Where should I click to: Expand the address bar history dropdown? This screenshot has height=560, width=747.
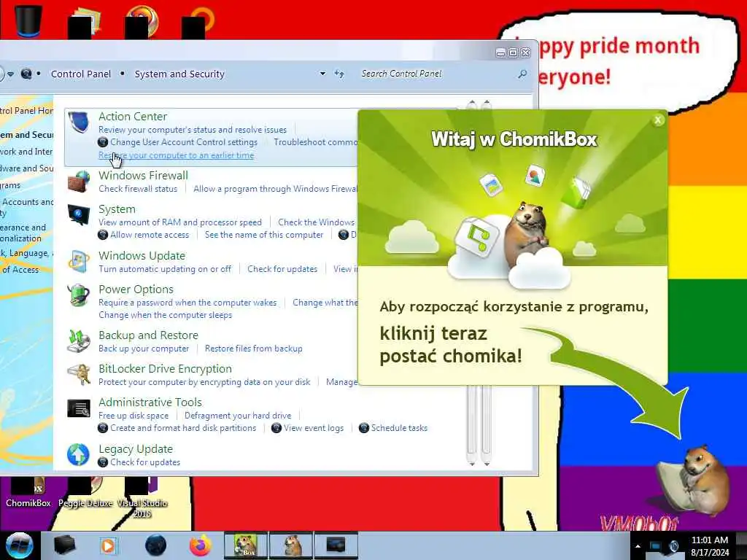[x=322, y=74]
